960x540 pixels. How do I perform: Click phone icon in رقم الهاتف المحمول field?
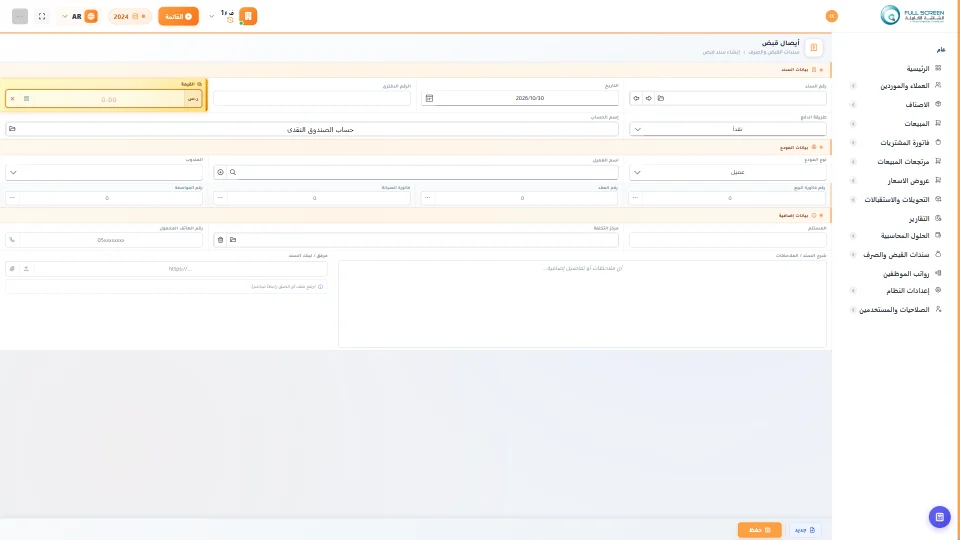[12, 240]
